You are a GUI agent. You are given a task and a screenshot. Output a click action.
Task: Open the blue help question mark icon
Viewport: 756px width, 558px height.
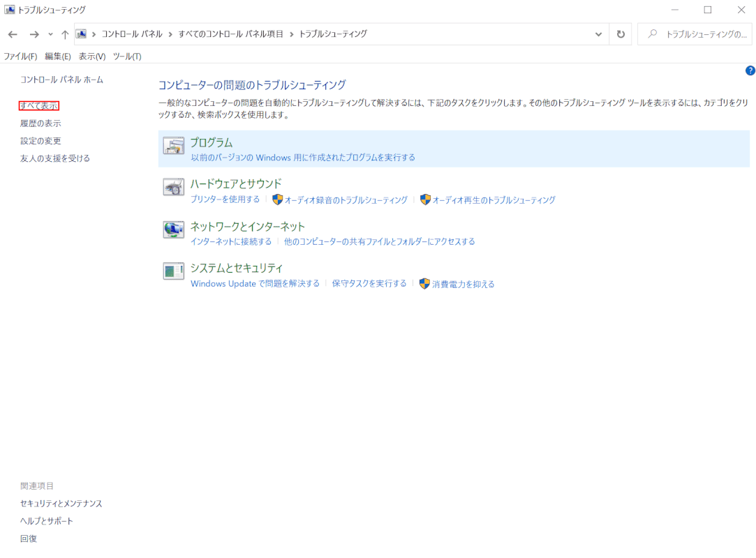[x=750, y=70]
